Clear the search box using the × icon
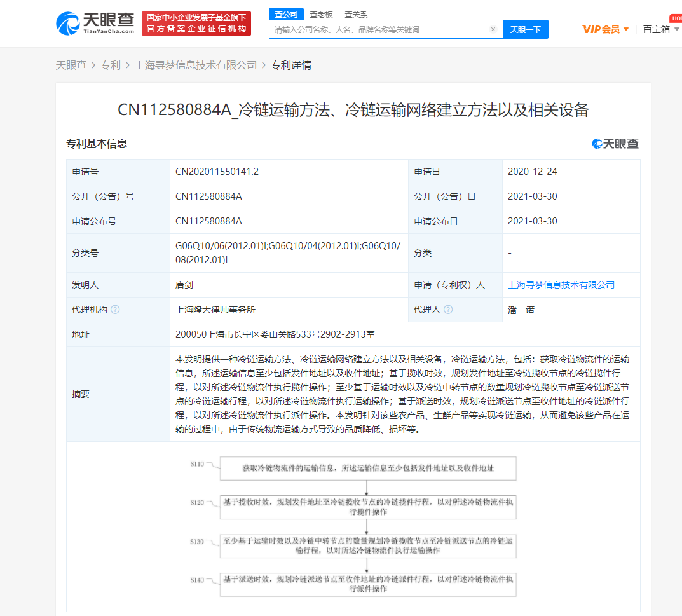The image size is (682, 616). pyautogui.click(x=494, y=29)
